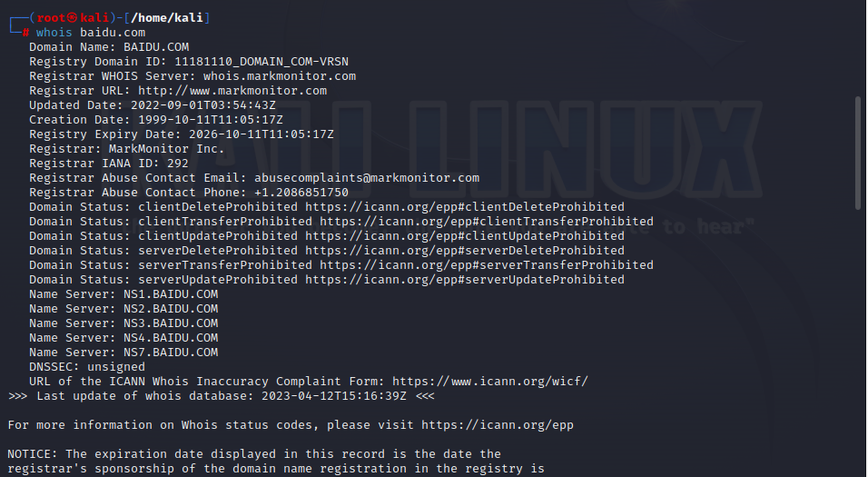Click the https://icann.org/epp status codes link

point(497,425)
